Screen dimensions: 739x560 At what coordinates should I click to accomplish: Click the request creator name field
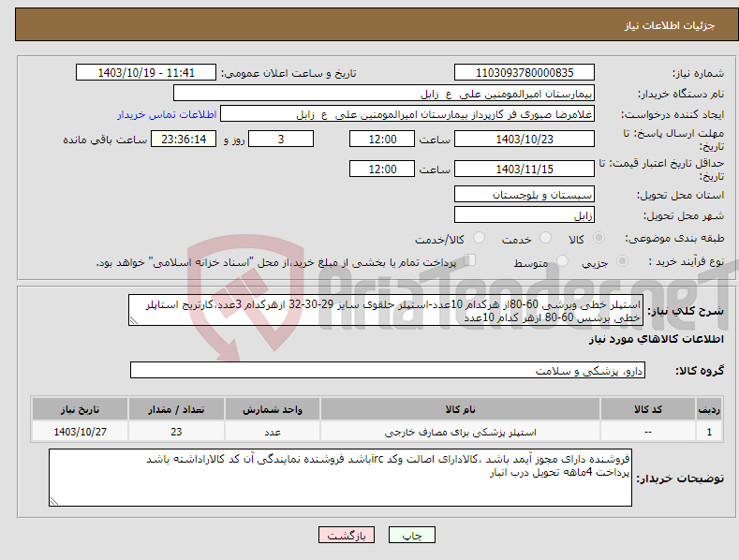407,114
